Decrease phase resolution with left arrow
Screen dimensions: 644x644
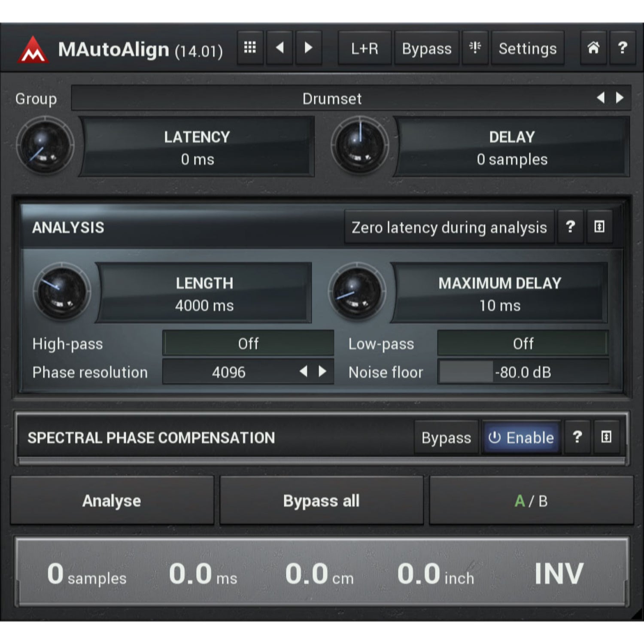[x=304, y=371]
